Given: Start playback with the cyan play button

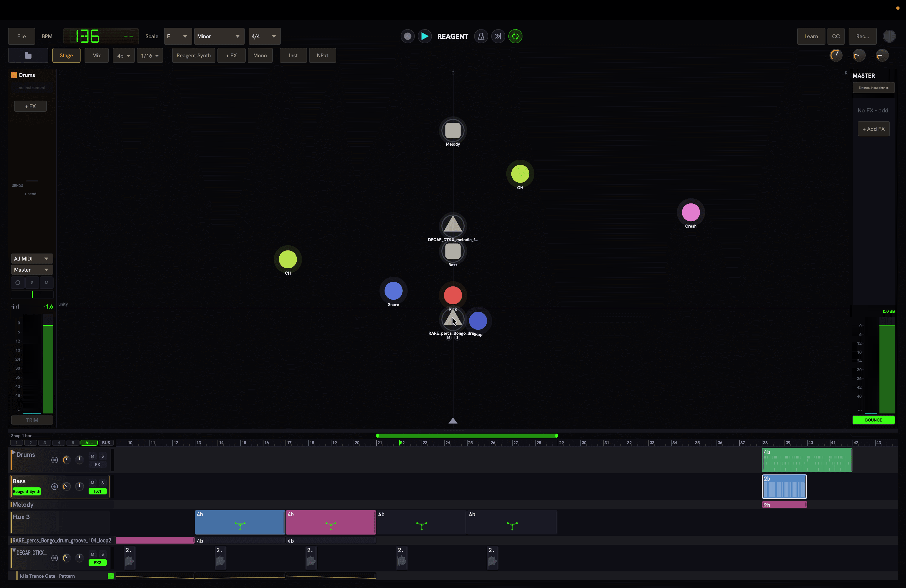Looking at the screenshot, I should pyautogui.click(x=425, y=36).
